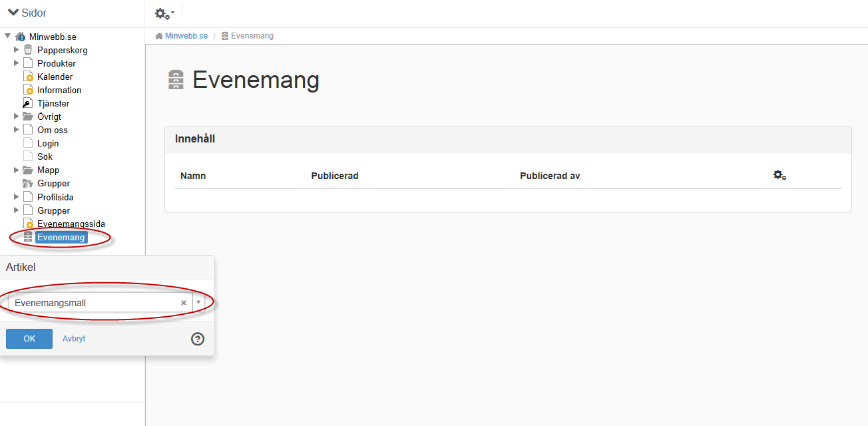Open the gear settings menu in top toolbar
Viewport: 868px width, 426px height.
pyautogui.click(x=164, y=13)
